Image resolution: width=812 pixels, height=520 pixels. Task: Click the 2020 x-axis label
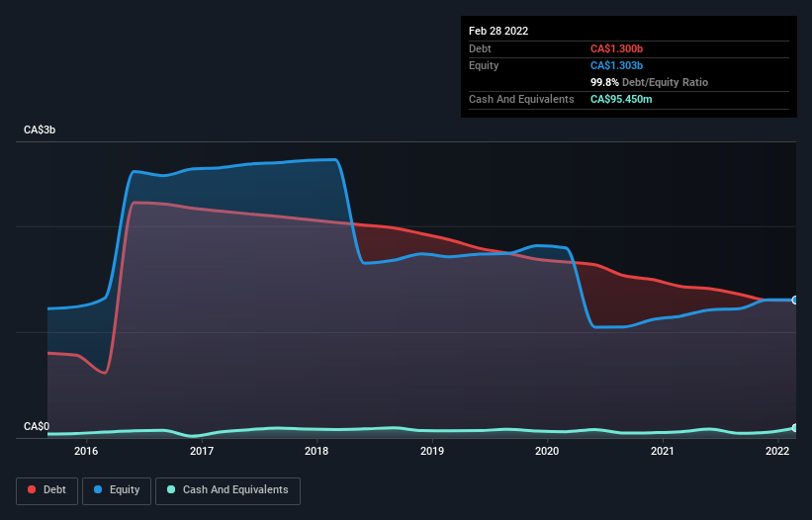pos(547,451)
